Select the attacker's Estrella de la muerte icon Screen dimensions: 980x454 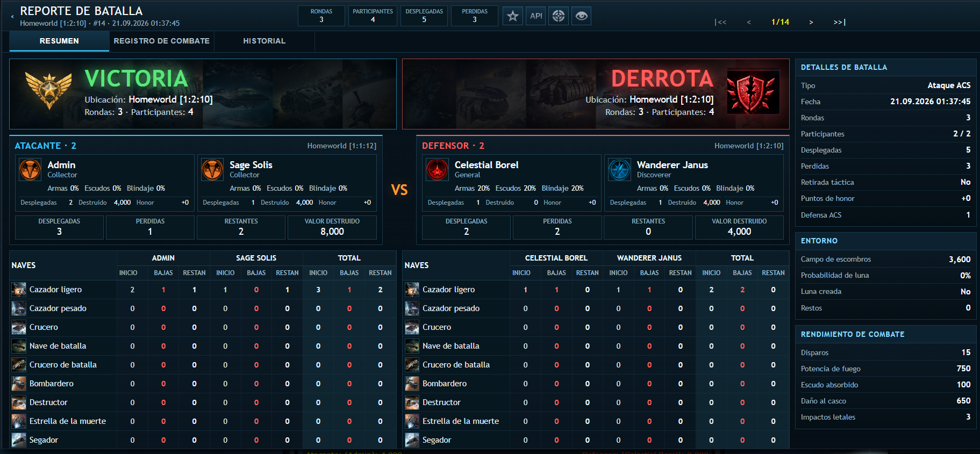pos(19,421)
